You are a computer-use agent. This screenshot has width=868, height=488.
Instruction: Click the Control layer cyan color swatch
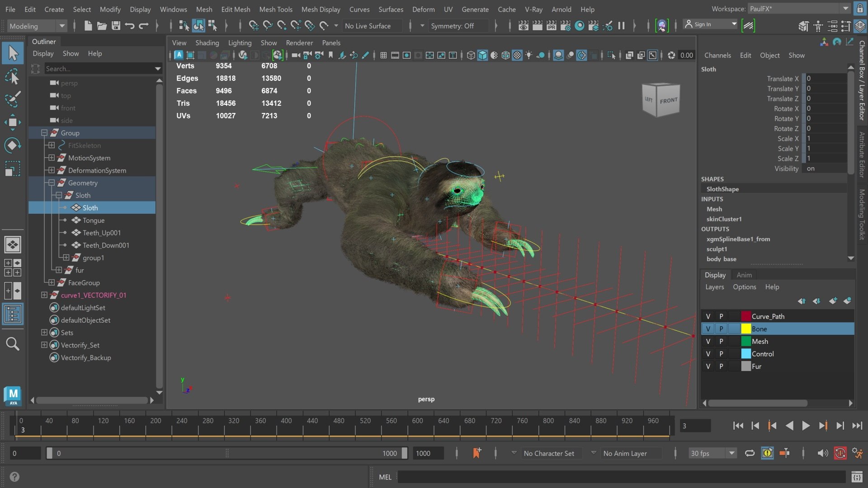pos(746,354)
